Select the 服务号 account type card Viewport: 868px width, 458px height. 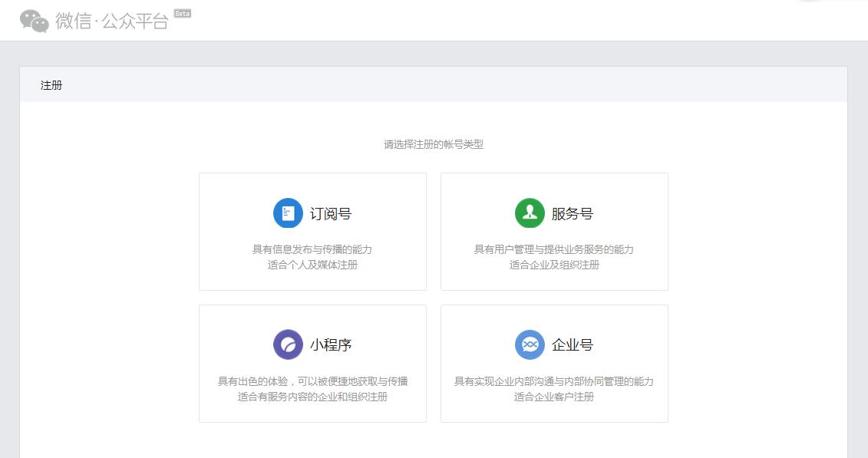point(554,231)
